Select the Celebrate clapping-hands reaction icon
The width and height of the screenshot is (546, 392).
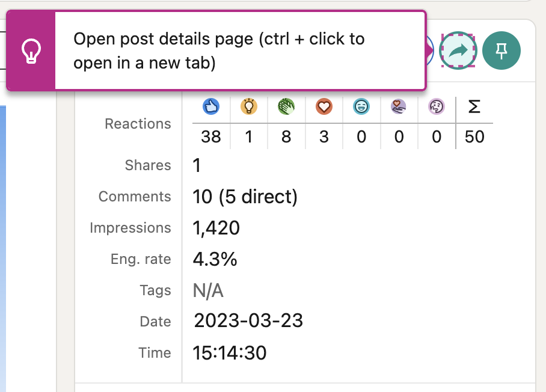coord(286,106)
